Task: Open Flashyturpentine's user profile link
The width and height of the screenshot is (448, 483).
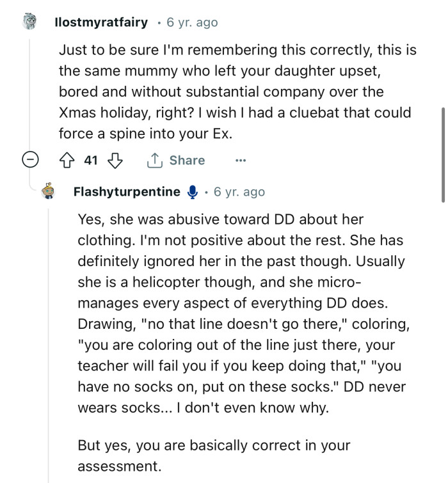Action: tap(127, 192)
